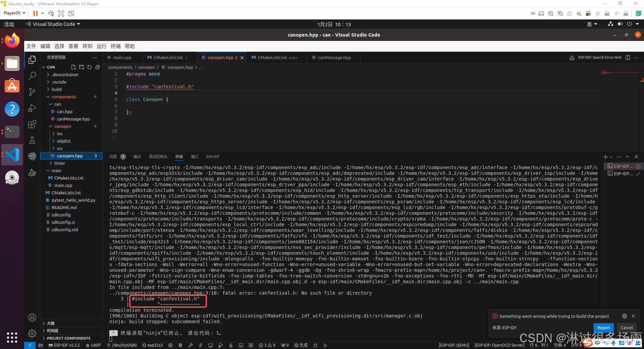The width and height of the screenshot is (644, 349).
Task: Switch to the main.cpp editor tab
Action: [122, 58]
